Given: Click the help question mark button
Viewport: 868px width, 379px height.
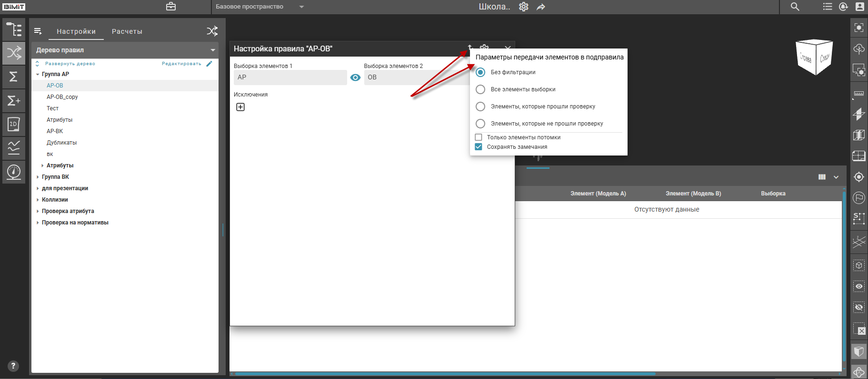Looking at the screenshot, I should pos(13,366).
